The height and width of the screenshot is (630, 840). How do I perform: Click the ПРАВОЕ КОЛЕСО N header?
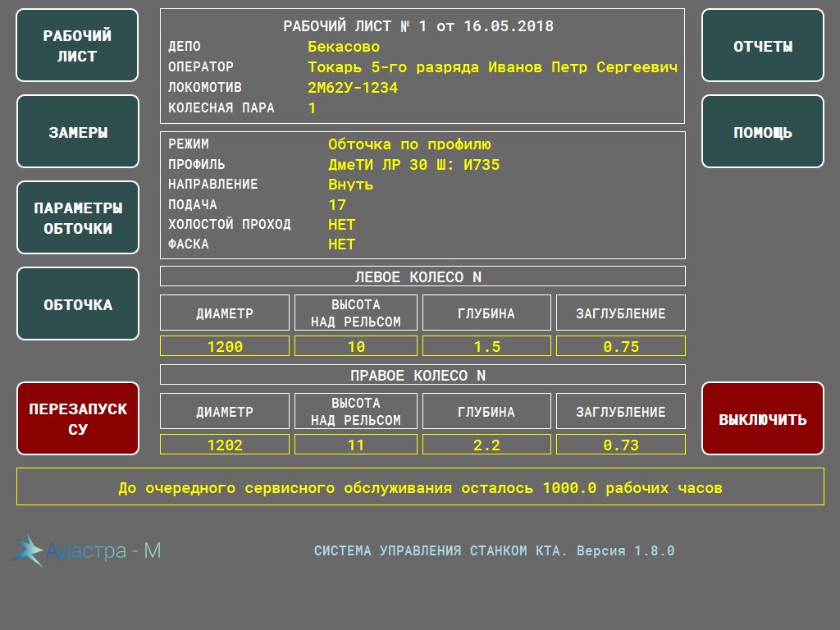[422, 375]
